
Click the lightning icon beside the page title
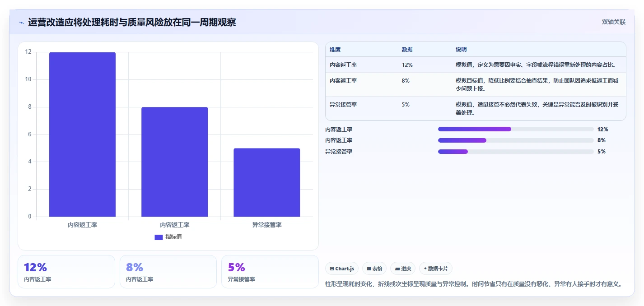pos(21,23)
